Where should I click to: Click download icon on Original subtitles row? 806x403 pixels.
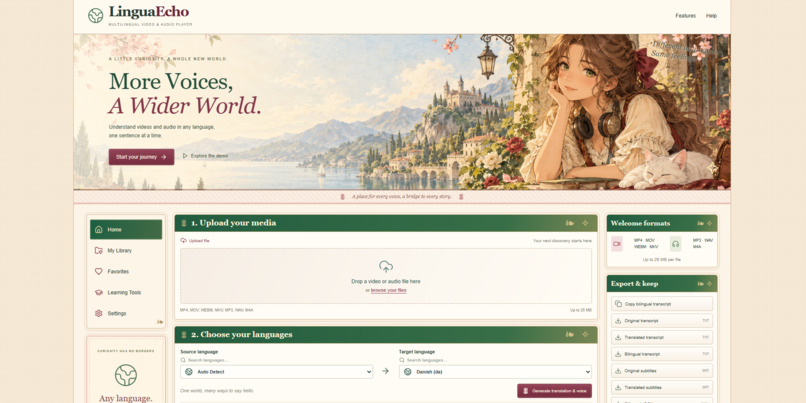(618, 371)
